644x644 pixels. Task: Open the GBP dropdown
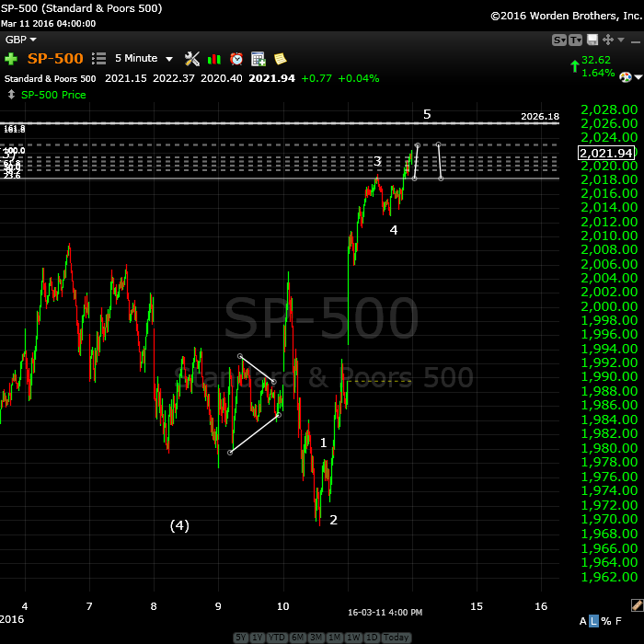[x=20, y=40]
